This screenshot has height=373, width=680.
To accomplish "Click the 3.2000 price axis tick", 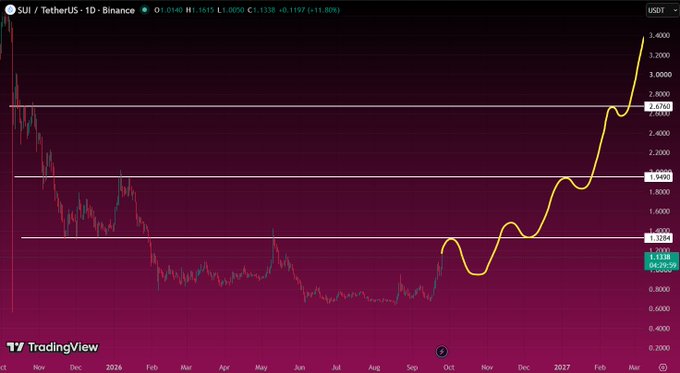I will click(659, 55).
